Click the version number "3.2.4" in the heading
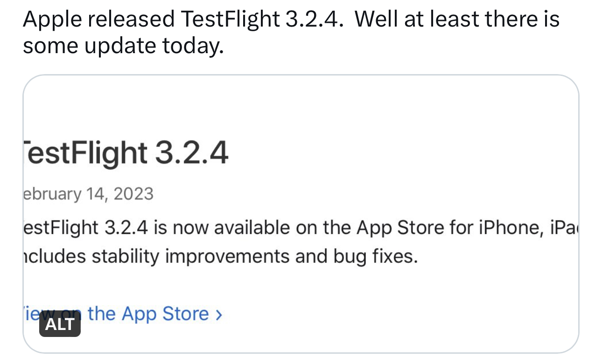Screen dimensions: 602x364 pyautogui.click(x=191, y=153)
